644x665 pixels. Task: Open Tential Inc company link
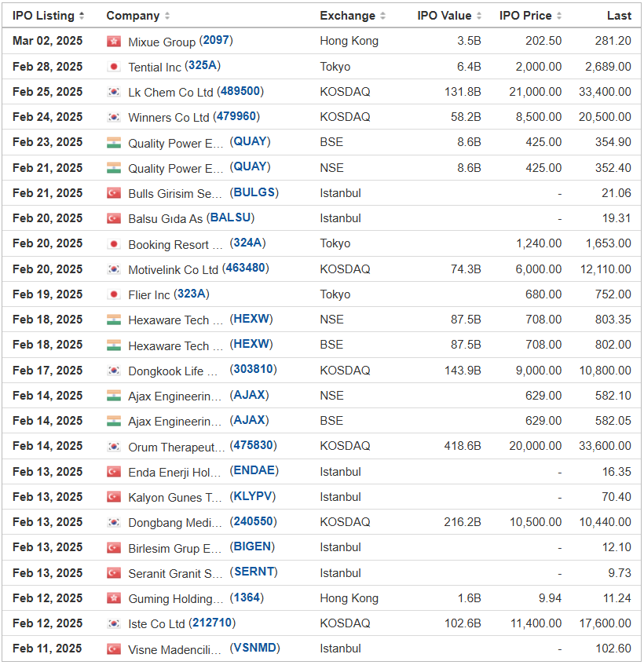pyautogui.click(x=155, y=67)
